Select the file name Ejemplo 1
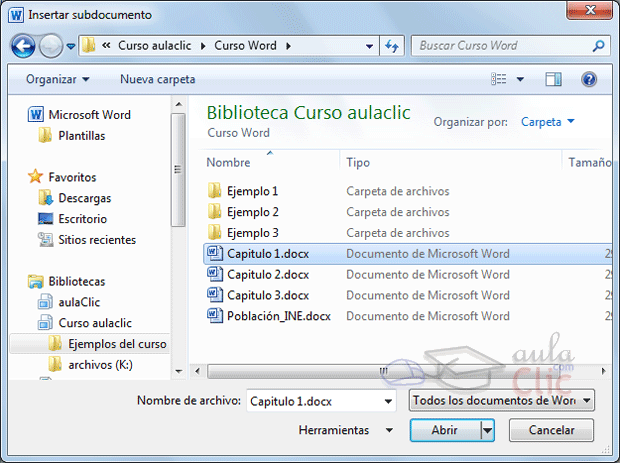This screenshot has height=463, width=620. tap(253, 191)
